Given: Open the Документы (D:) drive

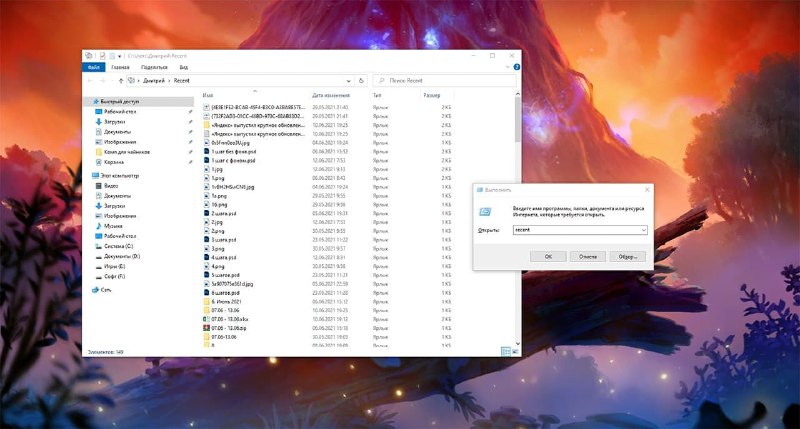Looking at the screenshot, I should [122, 257].
